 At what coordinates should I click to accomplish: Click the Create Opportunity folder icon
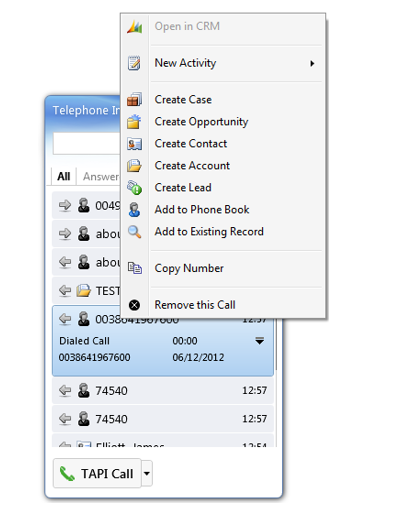[134, 121]
